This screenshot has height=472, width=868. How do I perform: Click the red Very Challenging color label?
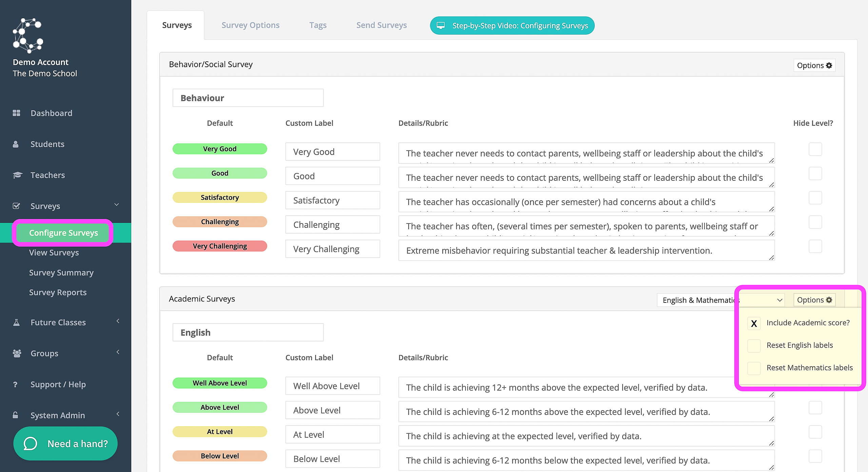click(220, 246)
